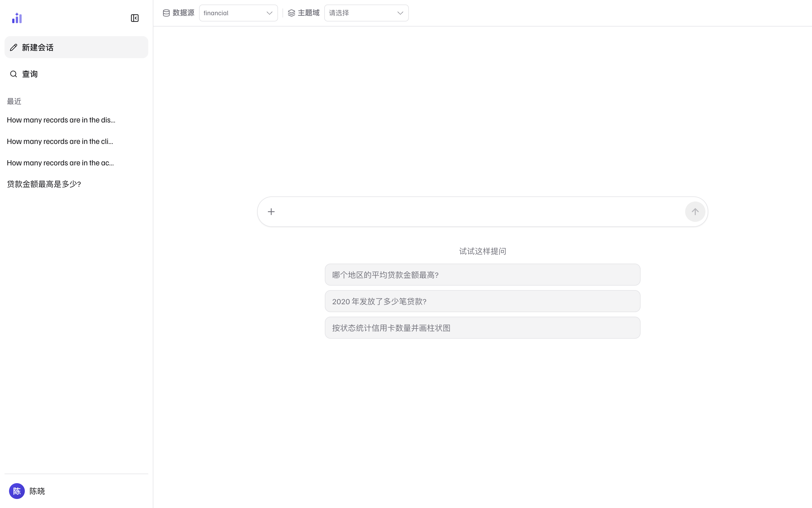This screenshot has height=508, width=812.
Task: Select suggestion '2020 年发放了多少笔贷款?'
Action: click(482, 301)
